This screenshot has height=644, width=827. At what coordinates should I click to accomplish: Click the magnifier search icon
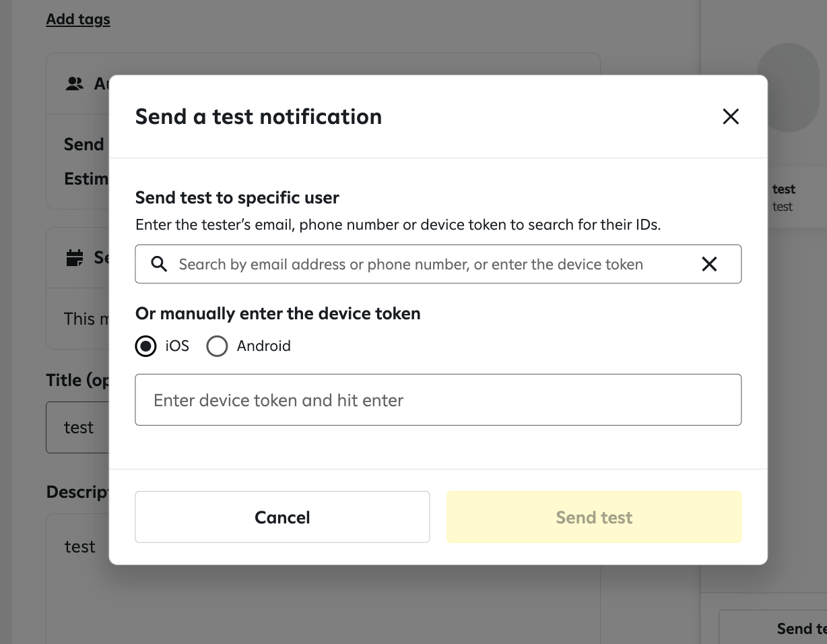(159, 264)
